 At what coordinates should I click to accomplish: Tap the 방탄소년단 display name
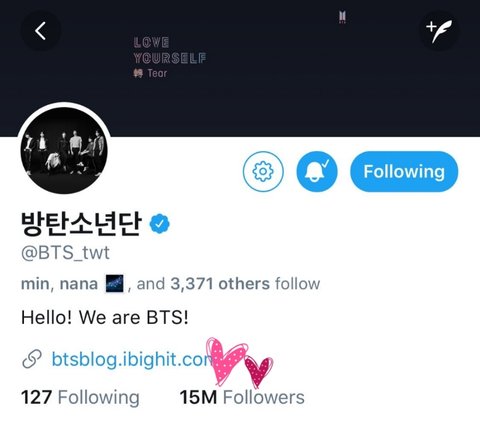click(x=81, y=224)
